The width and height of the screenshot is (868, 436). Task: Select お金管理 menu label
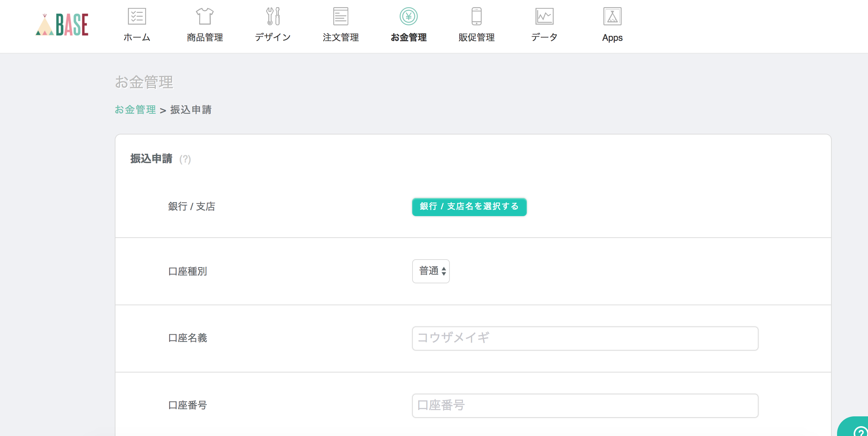(x=409, y=37)
